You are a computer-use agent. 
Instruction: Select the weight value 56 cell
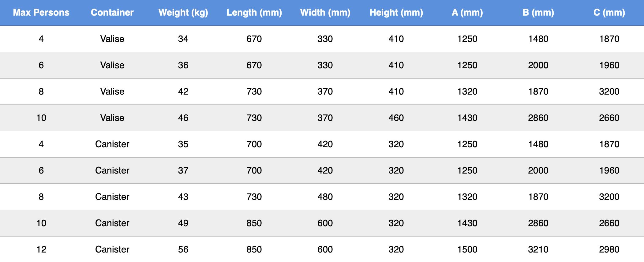[x=183, y=249]
